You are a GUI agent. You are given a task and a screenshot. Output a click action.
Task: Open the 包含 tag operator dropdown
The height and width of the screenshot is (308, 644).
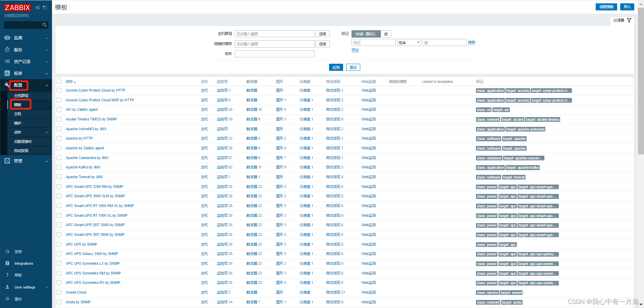(409, 43)
